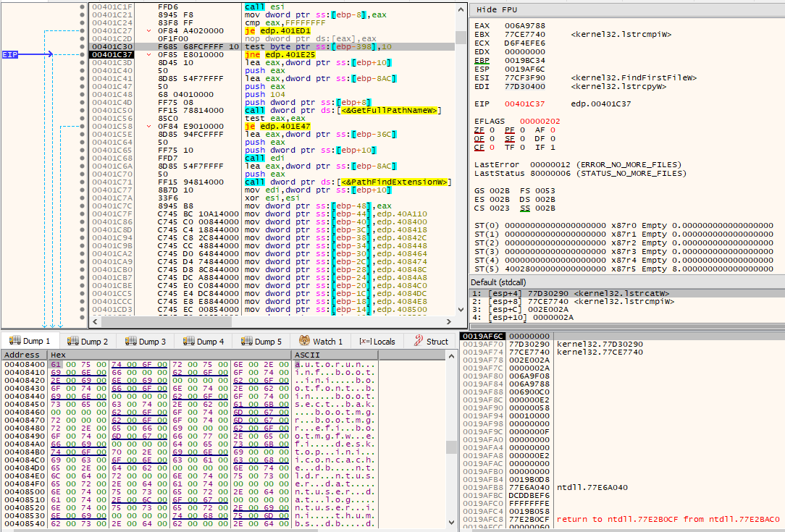Click the Dump 4 memory icon
Screen dimensions: 785x532
click(x=189, y=341)
